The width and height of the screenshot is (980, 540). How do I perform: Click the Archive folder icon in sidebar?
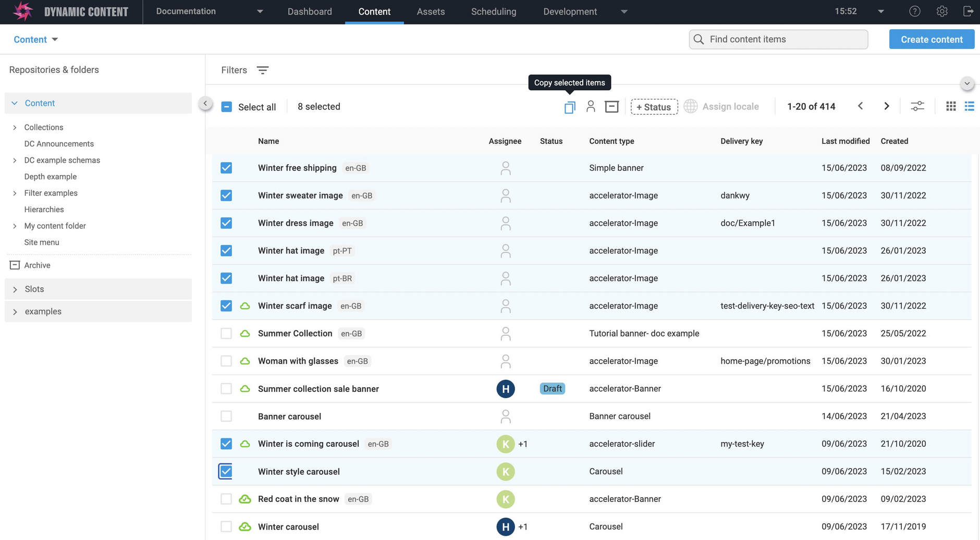(x=15, y=265)
